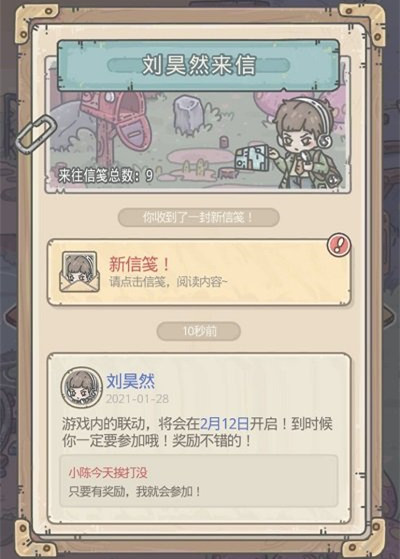The image size is (400, 559).
Task: Click the 刘昊然来信 title banner
Action: 198,65
